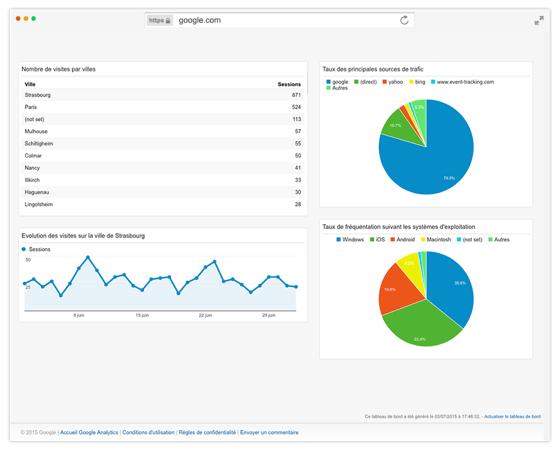The width and height of the screenshot is (560, 451).
Task: Select the Lingolsheim table row
Action: pos(163,204)
